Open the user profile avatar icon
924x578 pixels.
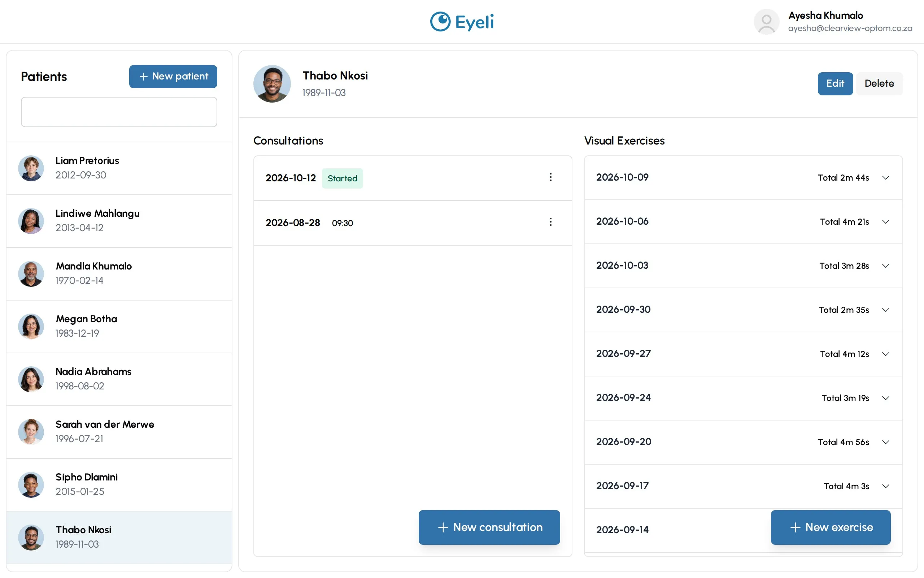point(766,22)
